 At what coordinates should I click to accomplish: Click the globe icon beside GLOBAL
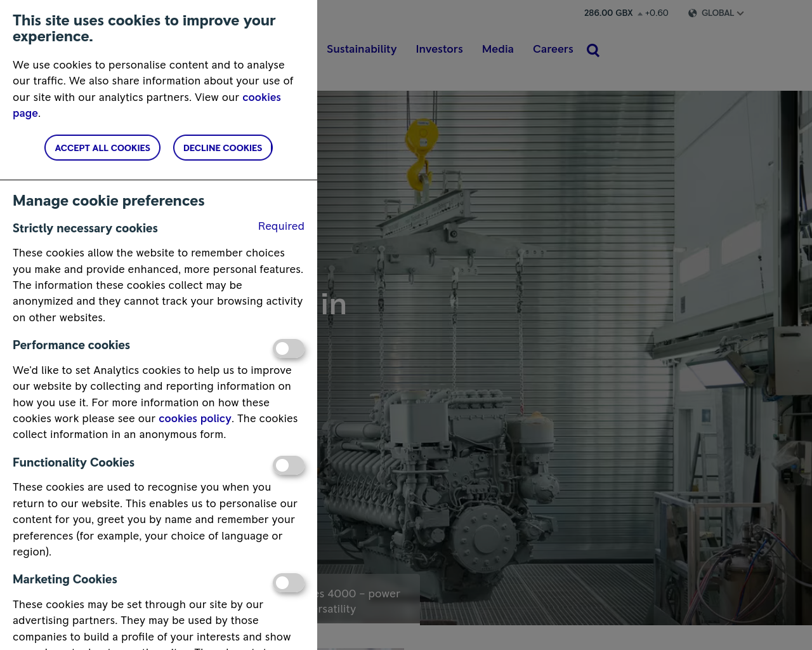point(693,13)
